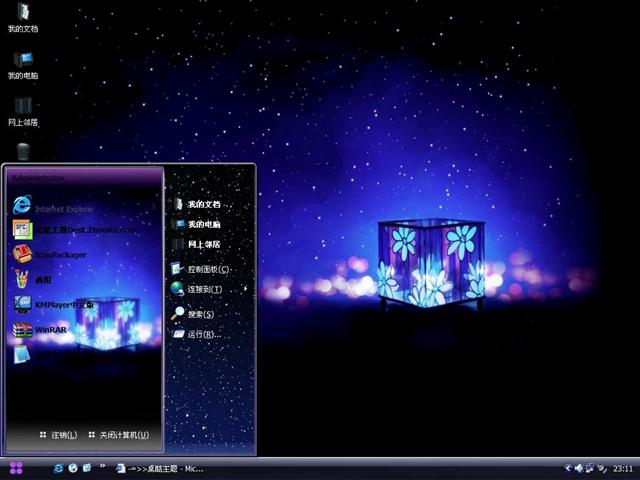Click the 关闭计算机(U) shutdown button
640x480 pixels.
(x=119, y=435)
